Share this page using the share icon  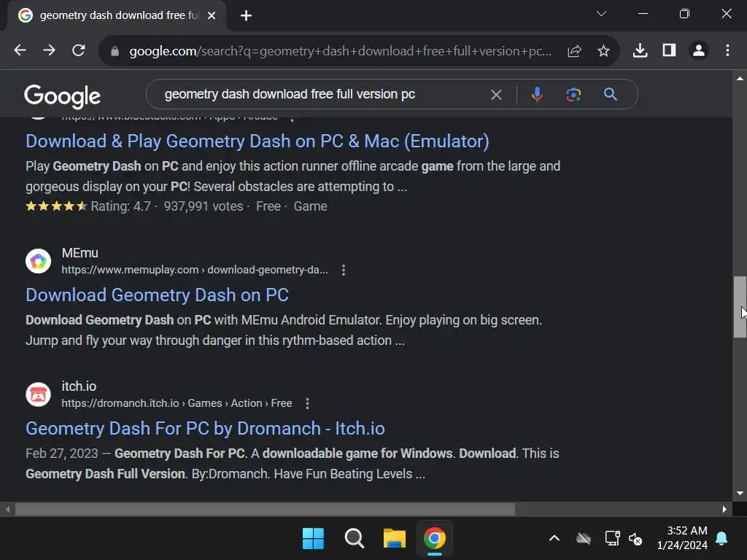point(575,50)
